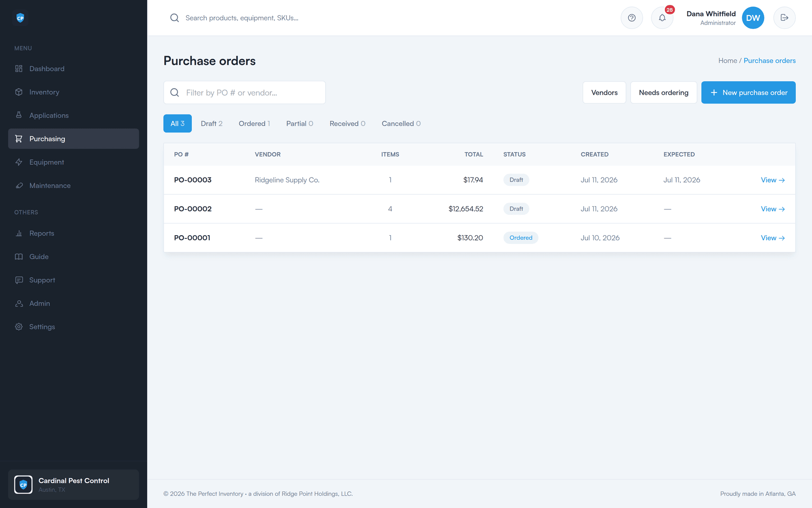Show Partial purchase orders tab
The height and width of the screenshot is (508, 812).
tap(300, 124)
